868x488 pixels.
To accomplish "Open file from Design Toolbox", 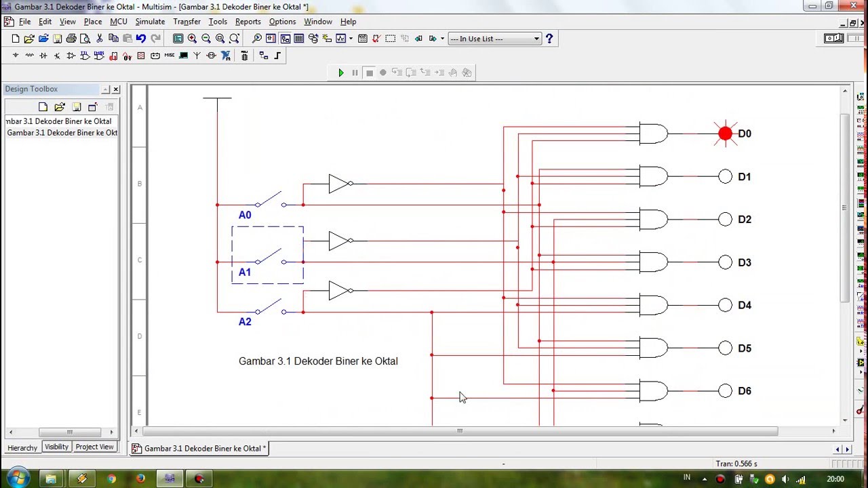I will click(x=60, y=106).
